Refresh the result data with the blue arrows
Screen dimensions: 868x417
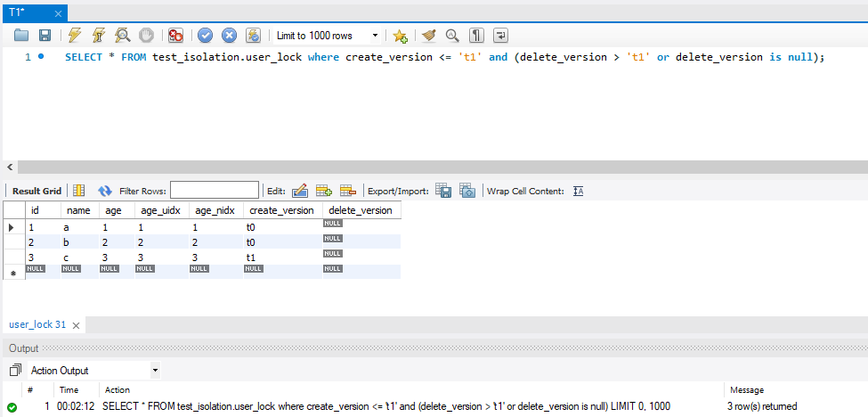pos(105,191)
